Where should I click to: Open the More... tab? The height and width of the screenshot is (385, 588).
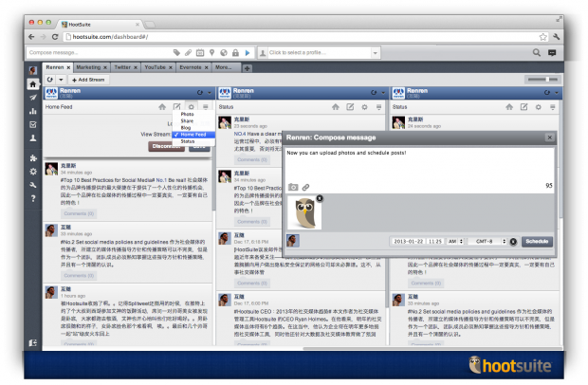click(x=223, y=67)
